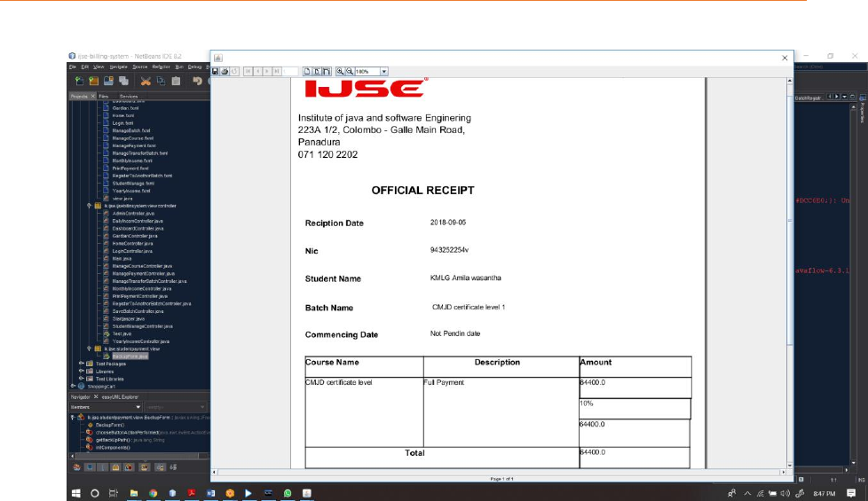Click the Paste clipboard icon in NetBeans
868x501 pixels.
coord(176,82)
